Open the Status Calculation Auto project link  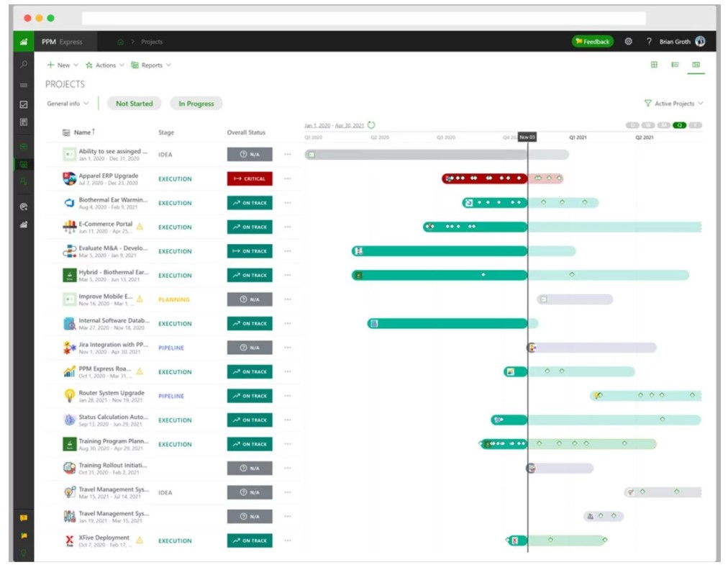click(114, 417)
